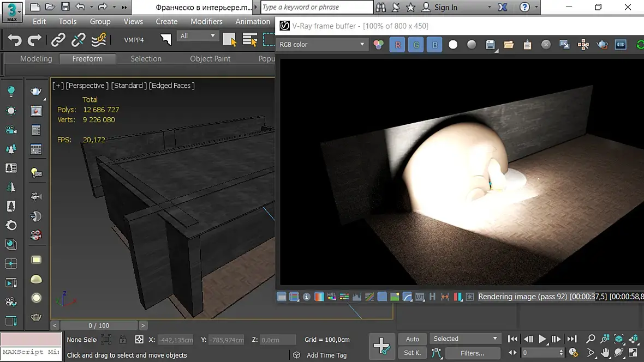Image resolution: width=644 pixels, height=362 pixels.
Task: Toggle the red channel in frame buffer
Action: 397,45
